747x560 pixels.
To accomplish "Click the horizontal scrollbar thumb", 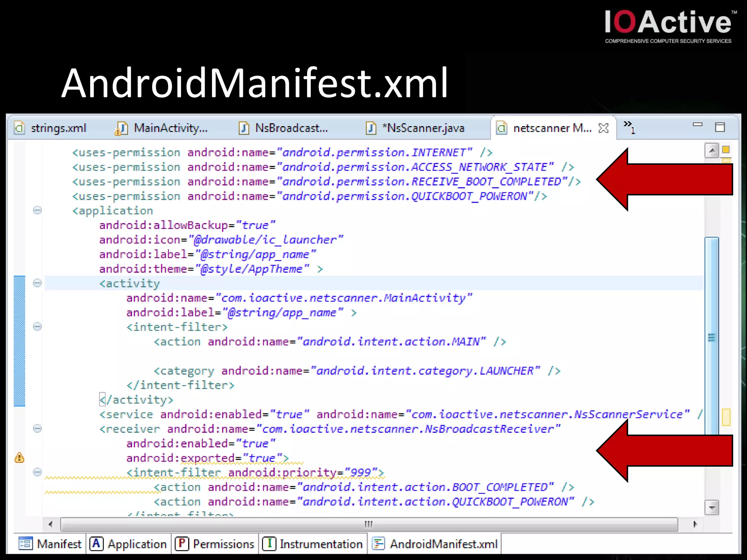I will click(369, 524).
